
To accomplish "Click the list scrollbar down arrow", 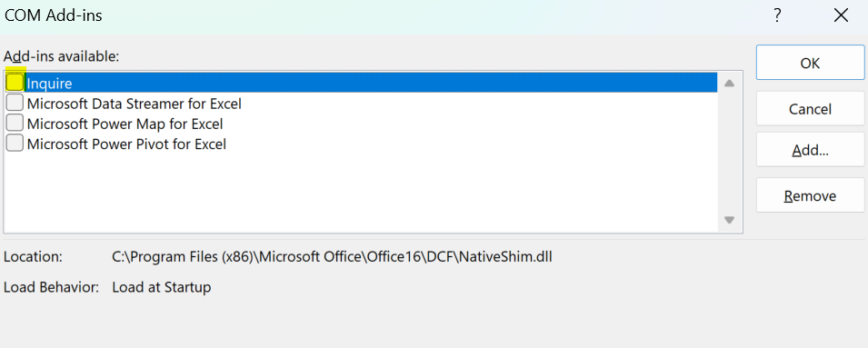I will coord(729,220).
